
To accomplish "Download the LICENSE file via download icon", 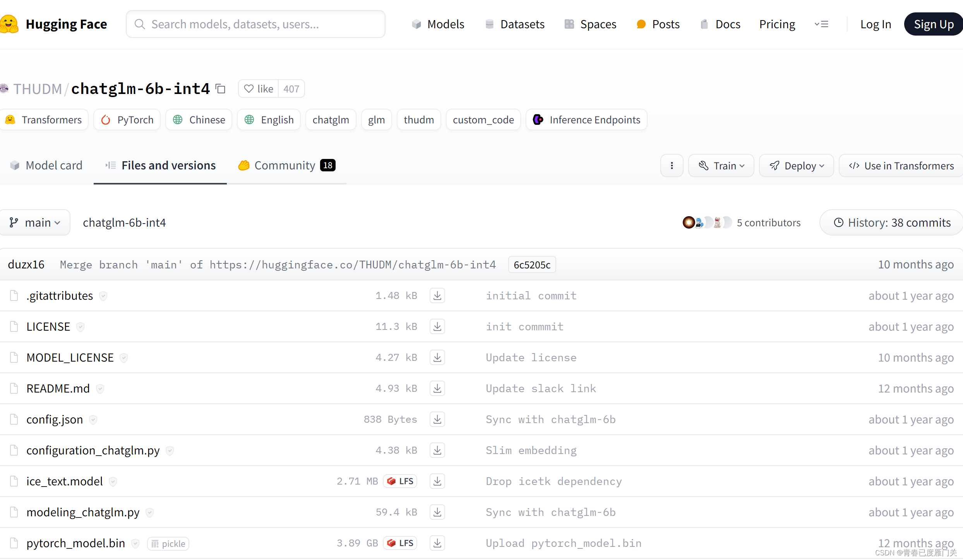I will pos(437,326).
